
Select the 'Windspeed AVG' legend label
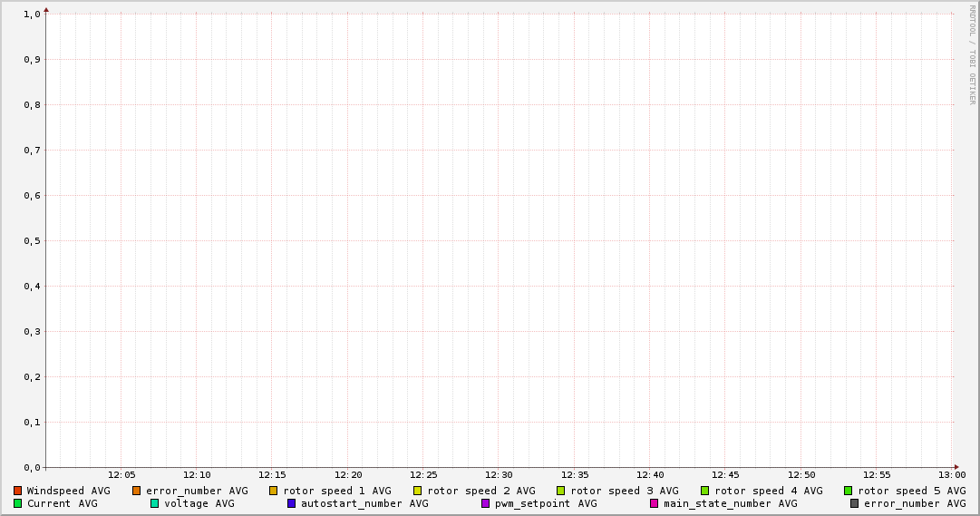point(68,491)
